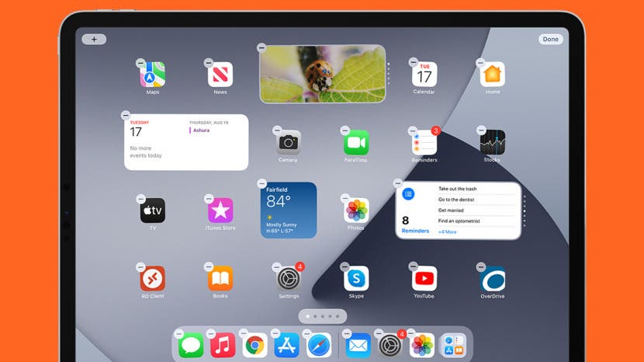Screen dimensions: 644x362
Task: Tap the '+4 More' reminders link
Action: click(x=447, y=232)
